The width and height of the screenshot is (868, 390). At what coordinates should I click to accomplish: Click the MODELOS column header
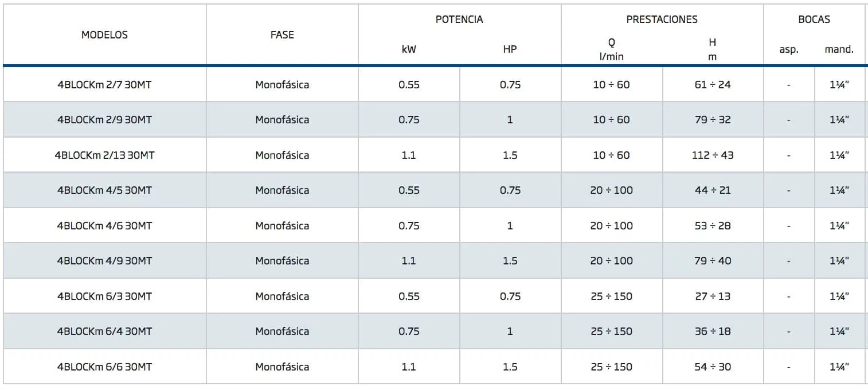(104, 35)
